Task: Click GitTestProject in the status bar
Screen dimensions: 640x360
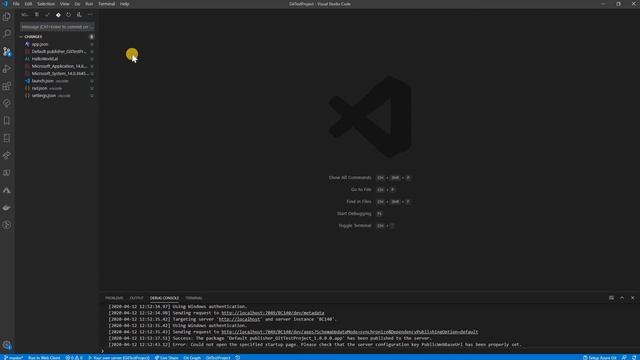Action: pos(218,358)
